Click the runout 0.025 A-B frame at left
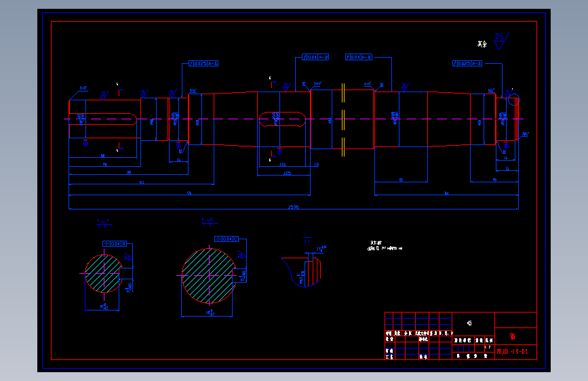 [203, 63]
